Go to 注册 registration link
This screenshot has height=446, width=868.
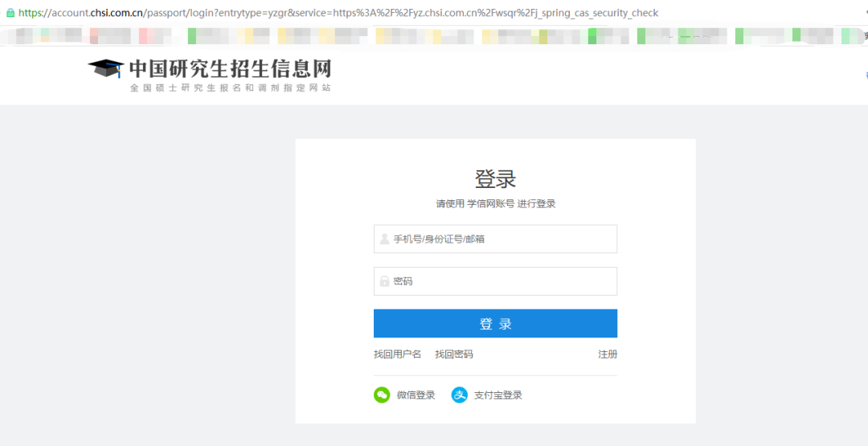pyautogui.click(x=608, y=354)
